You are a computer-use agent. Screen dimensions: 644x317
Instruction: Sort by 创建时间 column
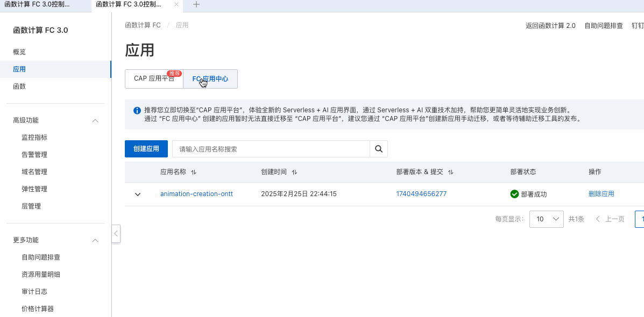[x=294, y=172]
